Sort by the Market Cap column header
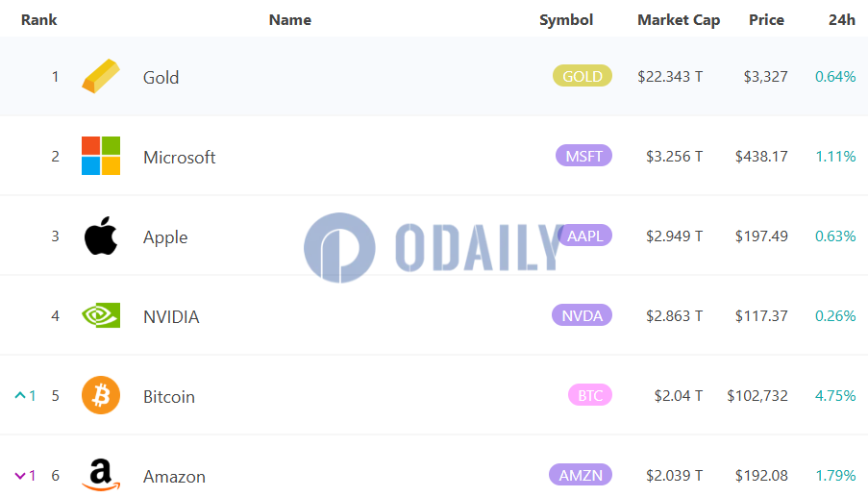This screenshot has height=497, width=868. [679, 20]
